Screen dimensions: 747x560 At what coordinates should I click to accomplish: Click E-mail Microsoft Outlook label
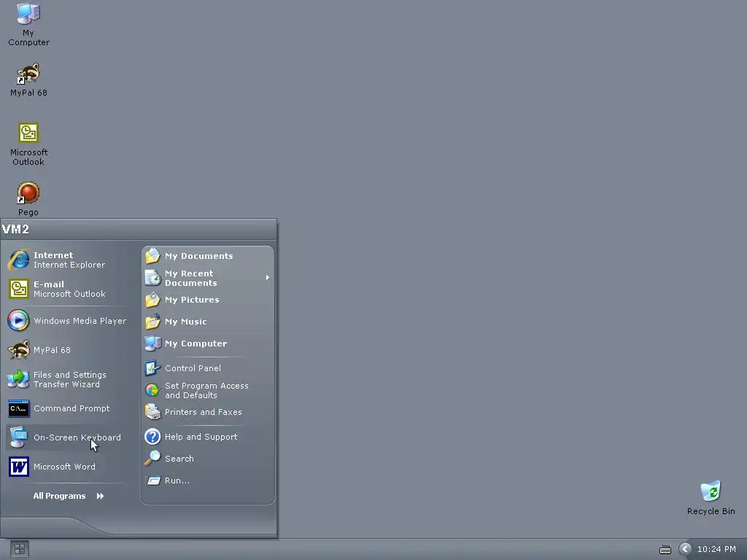click(69, 289)
